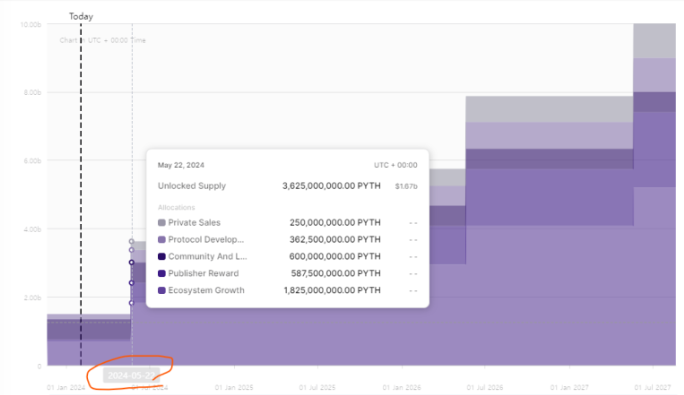This screenshot has width=684, height=395.
Task: Click the 'Ecosystem Growth' allocation label
Action: (x=206, y=290)
